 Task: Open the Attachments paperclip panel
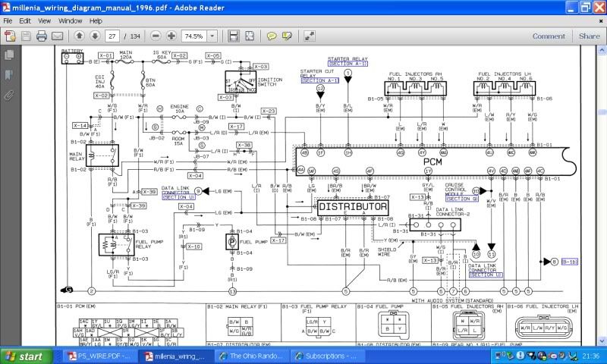click(x=9, y=95)
